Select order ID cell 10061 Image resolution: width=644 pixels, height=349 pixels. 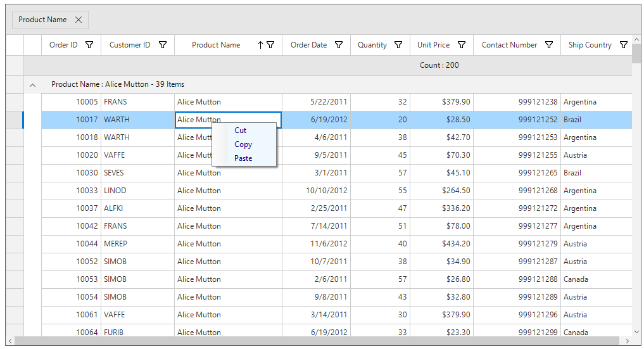(71, 315)
